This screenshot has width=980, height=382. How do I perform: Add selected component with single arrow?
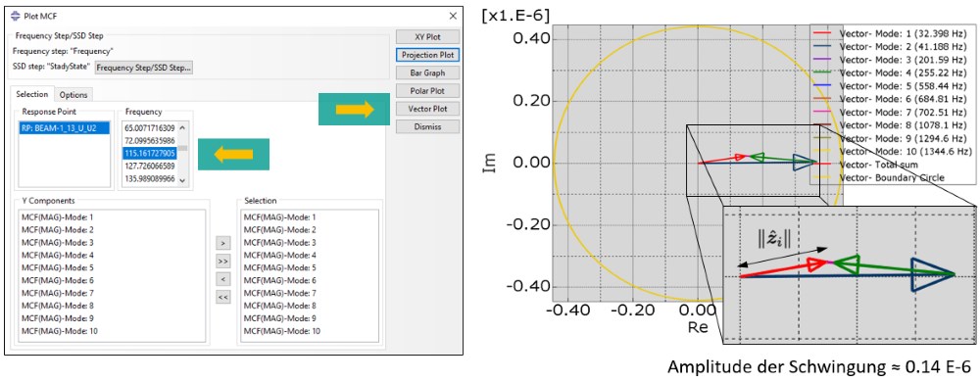223,242
